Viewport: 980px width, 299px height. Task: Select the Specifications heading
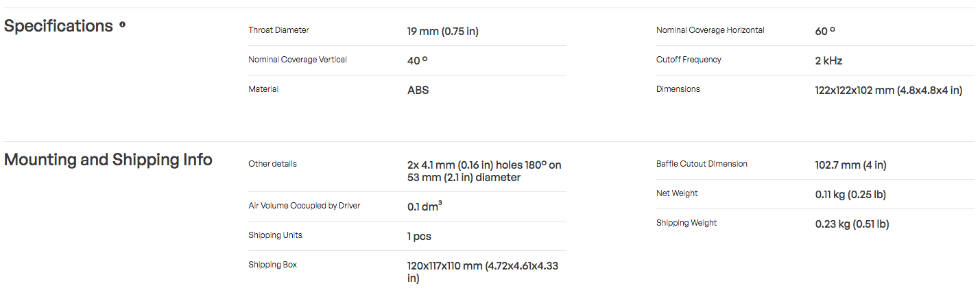[x=58, y=26]
